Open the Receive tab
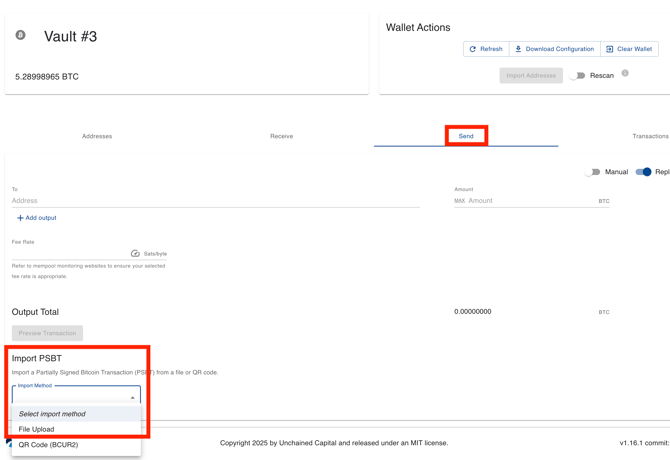 (281, 136)
